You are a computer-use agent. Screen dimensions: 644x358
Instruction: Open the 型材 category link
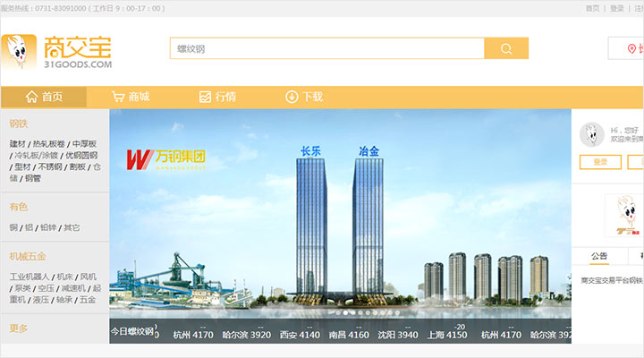click(x=22, y=166)
